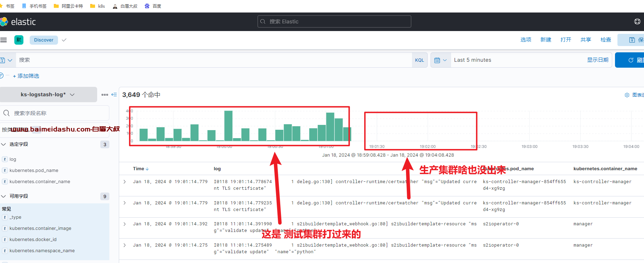Image resolution: width=644 pixels, height=263 pixels.
Task: Select kubernetes.container_name in selected fields
Action: click(40, 181)
